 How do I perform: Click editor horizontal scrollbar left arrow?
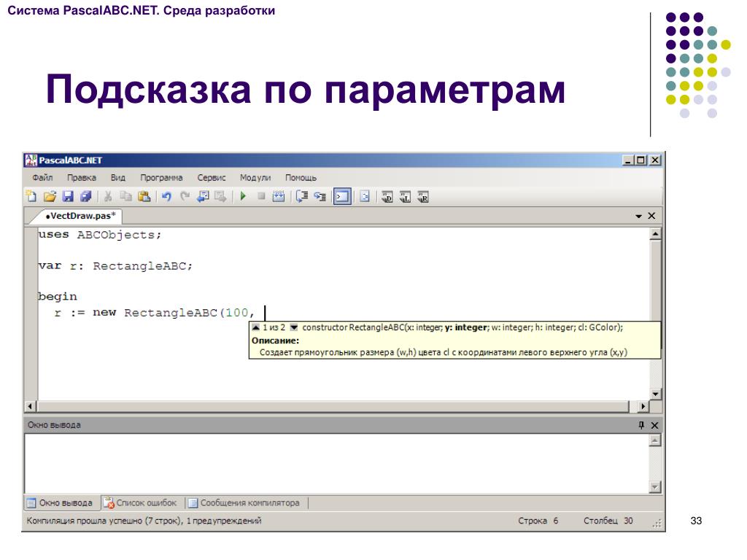tap(31, 406)
